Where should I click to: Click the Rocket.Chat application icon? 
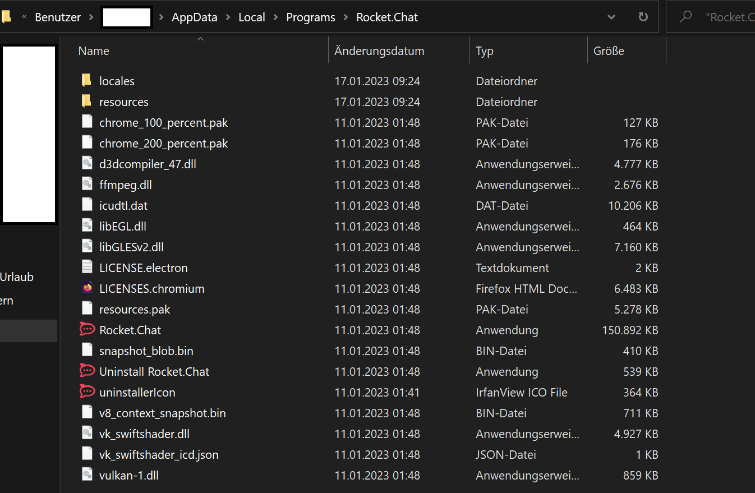click(x=86, y=330)
